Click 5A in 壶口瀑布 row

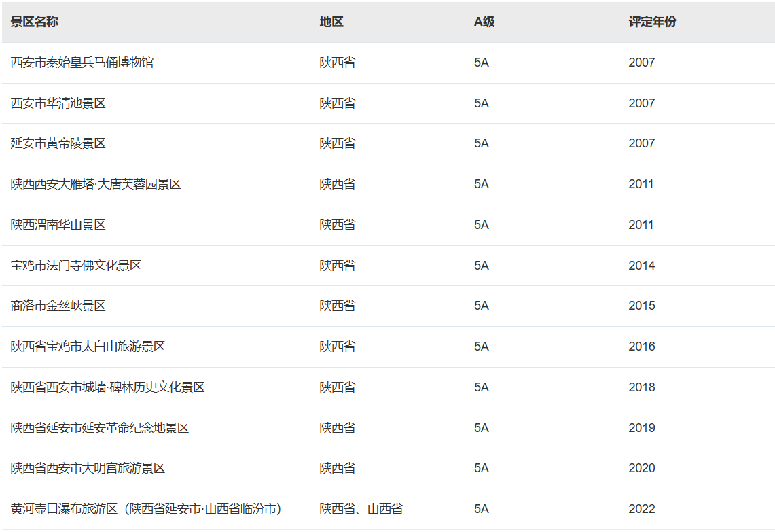[482, 509]
